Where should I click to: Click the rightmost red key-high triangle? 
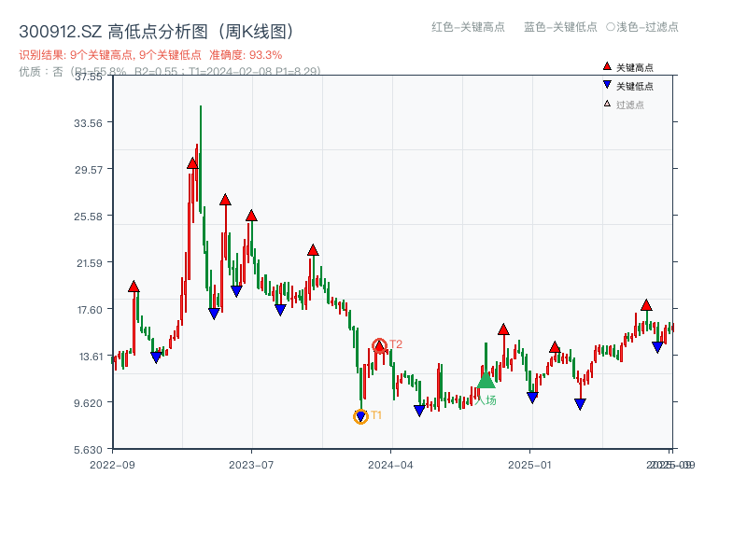click(x=645, y=304)
